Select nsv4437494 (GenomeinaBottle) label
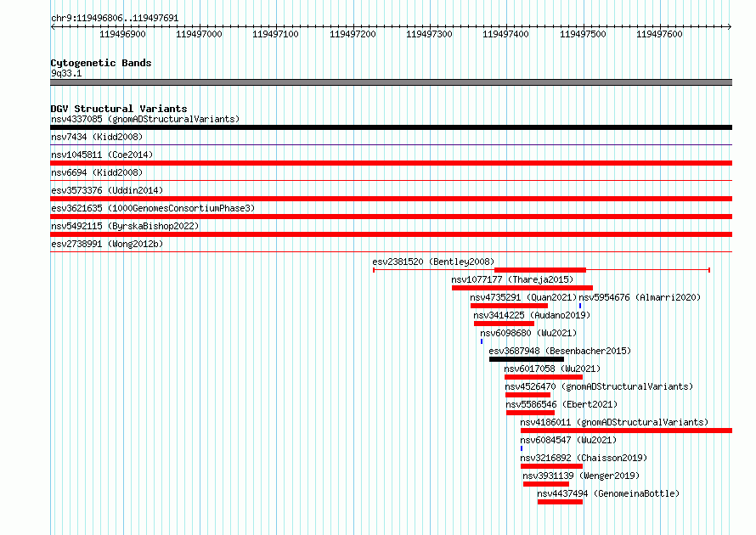The image size is (756, 535). click(608, 493)
